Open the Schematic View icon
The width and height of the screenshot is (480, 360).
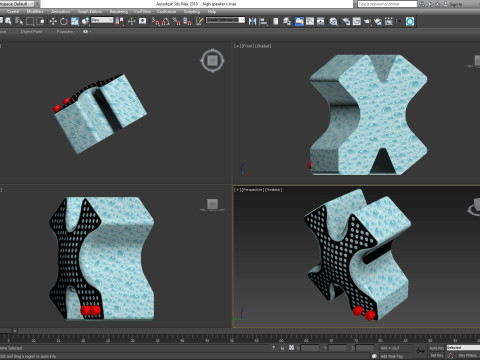[x=321, y=22]
